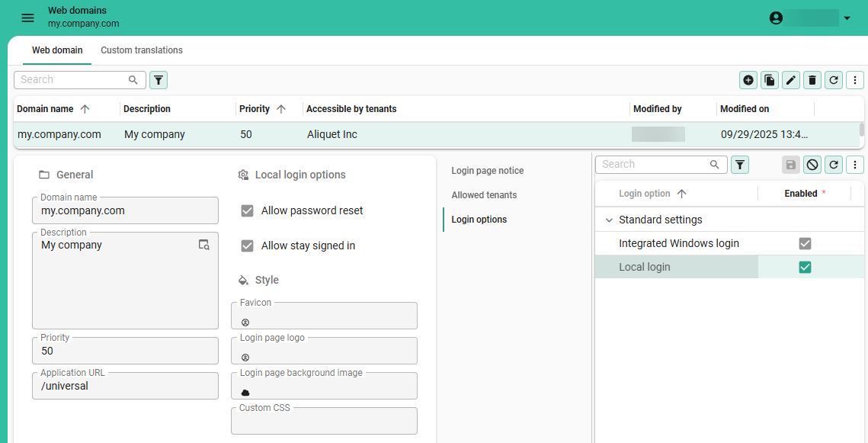Toggle the Local login enabled checkbox
Screen dimensions: 868x443
(x=805, y=267)
